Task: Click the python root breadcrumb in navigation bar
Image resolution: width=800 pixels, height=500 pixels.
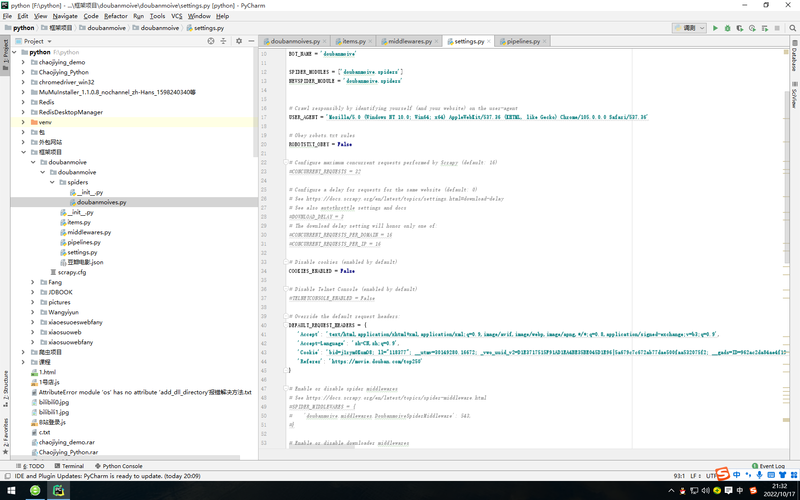Action: (20, 28)
